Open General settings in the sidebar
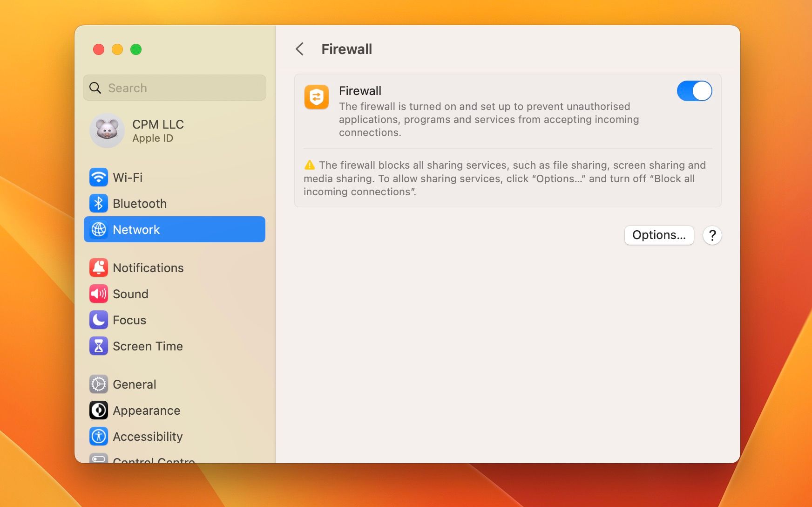 coord(134,384)
